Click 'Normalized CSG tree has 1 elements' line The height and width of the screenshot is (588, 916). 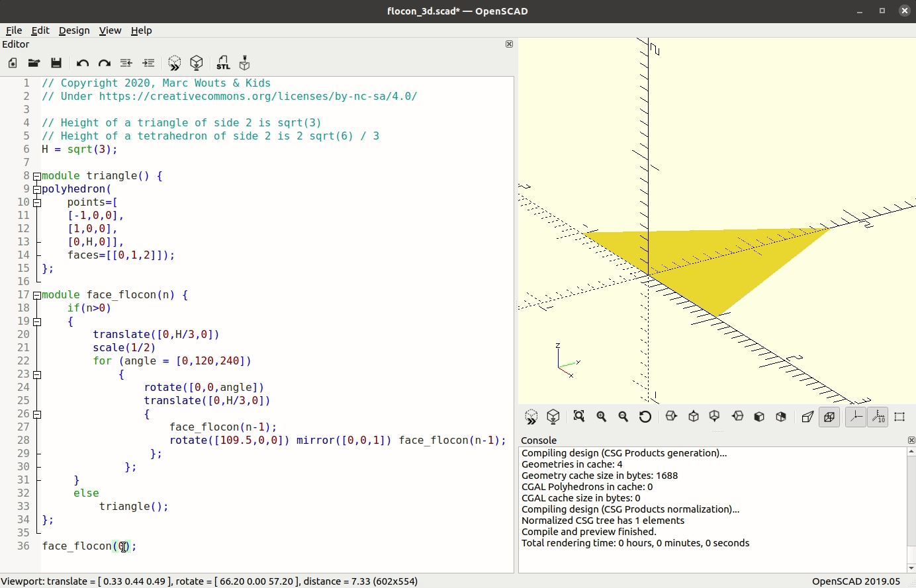(603, 521)
